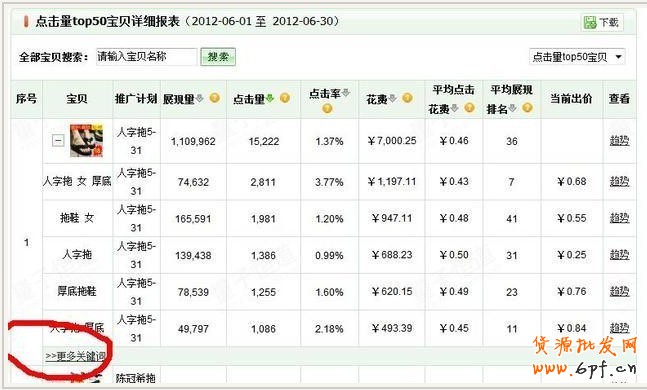Screen dimensions: 647x390
Task: Open the slipper product thumbnail
Action: click(86, 141)
